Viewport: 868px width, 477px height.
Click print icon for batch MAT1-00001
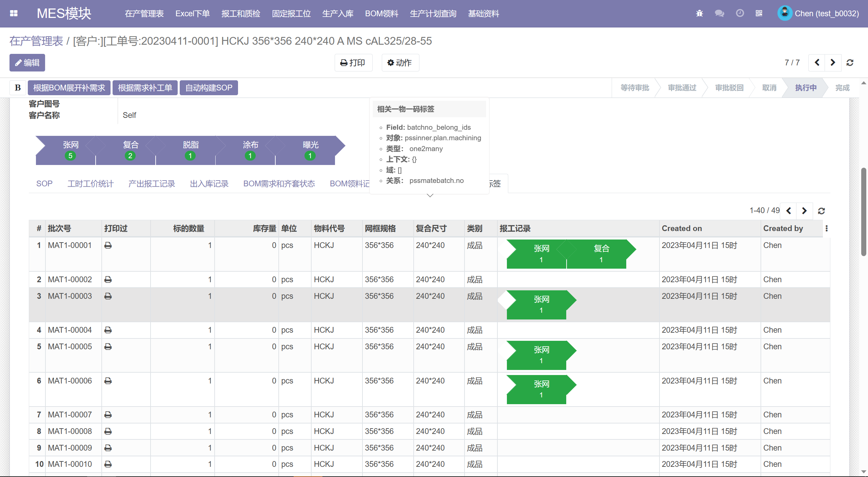pos(108,245)
